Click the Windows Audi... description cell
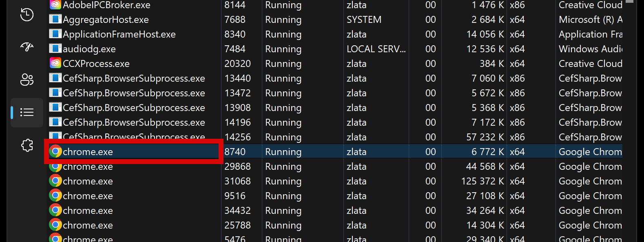This screenshot has width=644, height=242. pos(590,49)
